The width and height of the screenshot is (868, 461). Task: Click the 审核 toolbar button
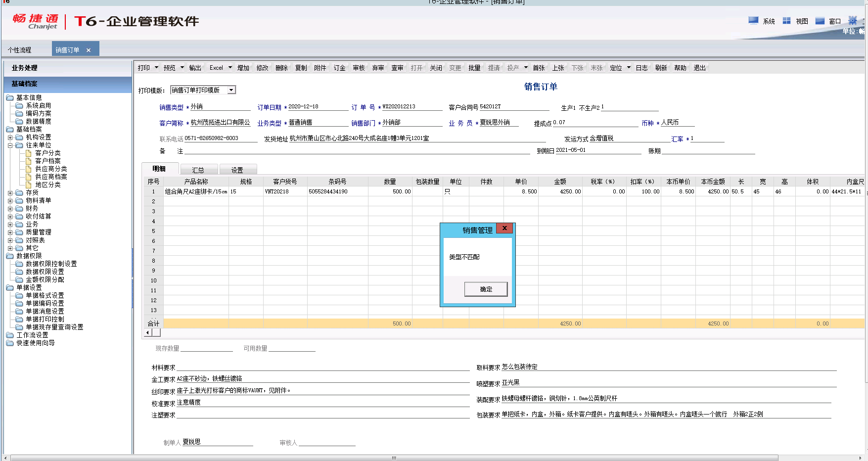(359, 68)
